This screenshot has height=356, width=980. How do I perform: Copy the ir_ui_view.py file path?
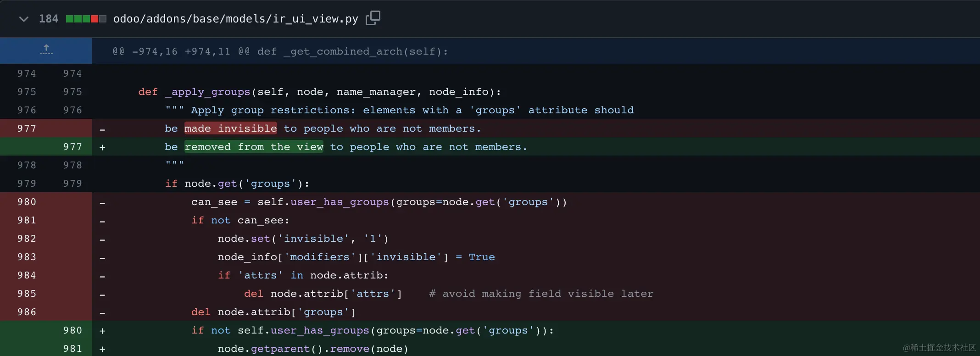373,18
